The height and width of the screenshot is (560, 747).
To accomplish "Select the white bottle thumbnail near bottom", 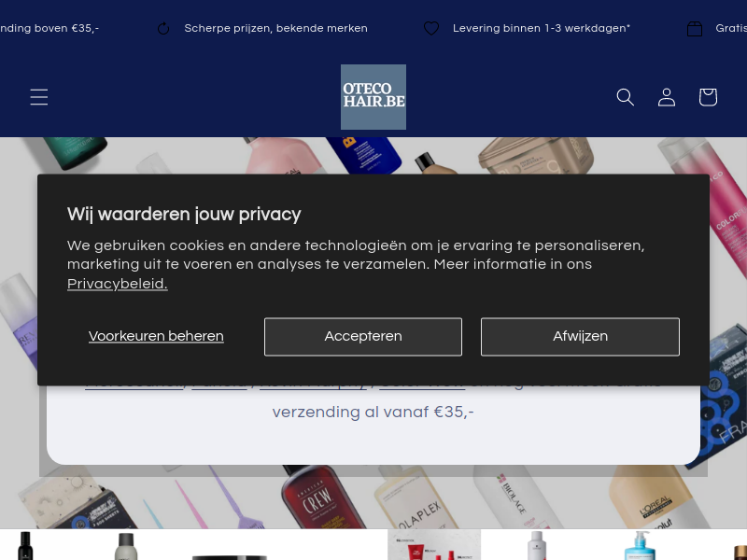I will (x=536, y=546).
